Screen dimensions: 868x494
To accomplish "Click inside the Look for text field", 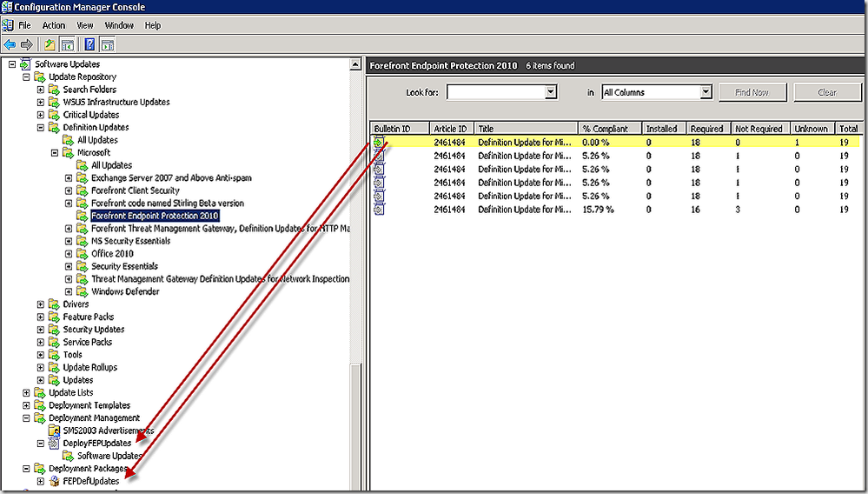I will pyautogui.click(x=496, y=92).
